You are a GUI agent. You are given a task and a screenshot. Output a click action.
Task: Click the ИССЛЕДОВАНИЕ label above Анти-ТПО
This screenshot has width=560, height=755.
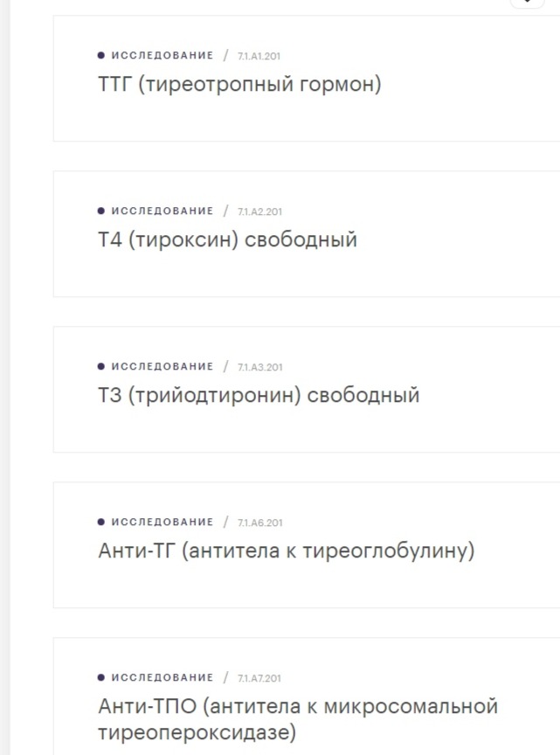(162, 677)
